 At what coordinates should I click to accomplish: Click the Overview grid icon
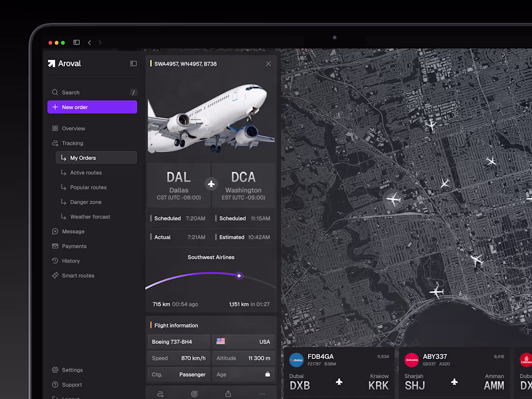click(x=55, y=128)
